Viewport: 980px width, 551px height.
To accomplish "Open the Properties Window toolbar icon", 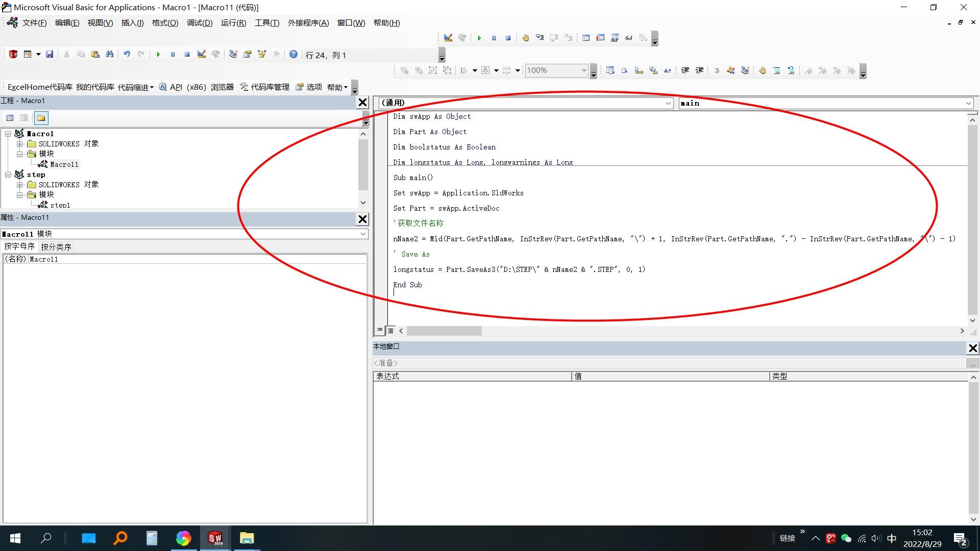I will [x=248, y=54].
